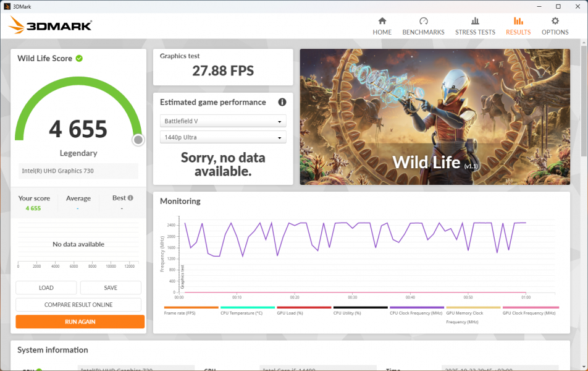Click the estimated game performance info icon
Image resolution: width=588 pixels, height=371 pixels.
click(282, 102)
